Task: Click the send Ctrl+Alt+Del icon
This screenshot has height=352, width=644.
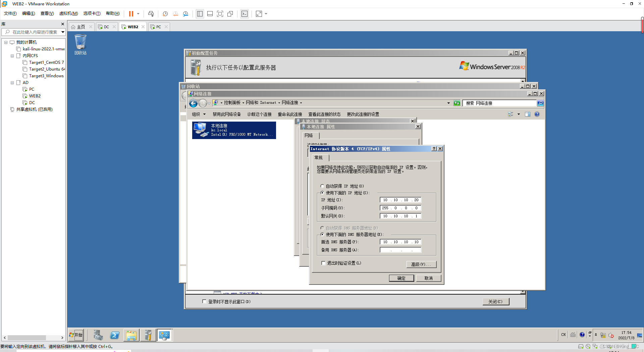Action: click(x=151, y=14)
